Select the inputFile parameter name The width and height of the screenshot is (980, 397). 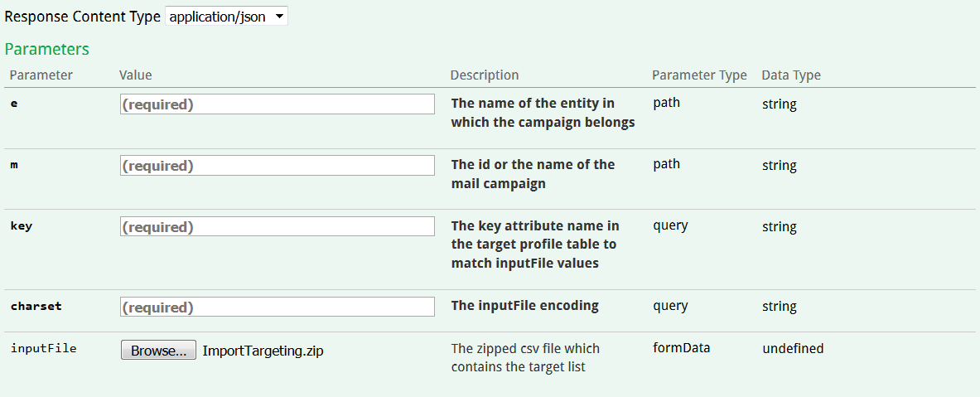click(x=43, y=349)
